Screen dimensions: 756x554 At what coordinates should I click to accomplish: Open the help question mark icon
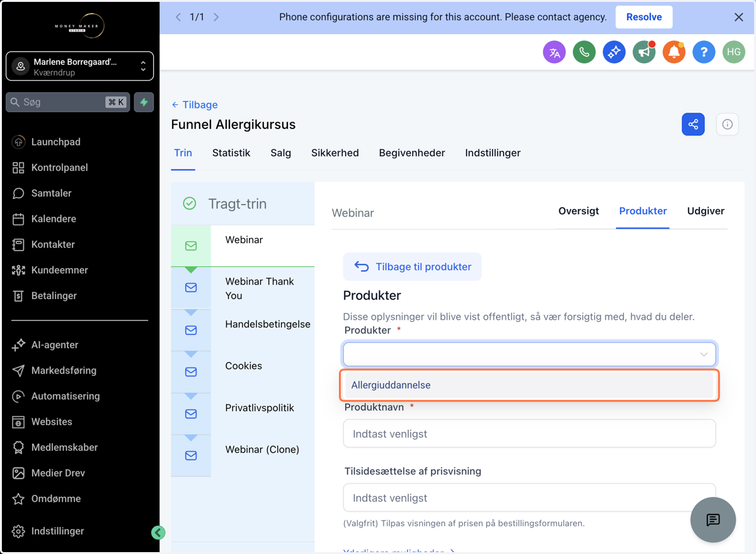coord(704,52)
